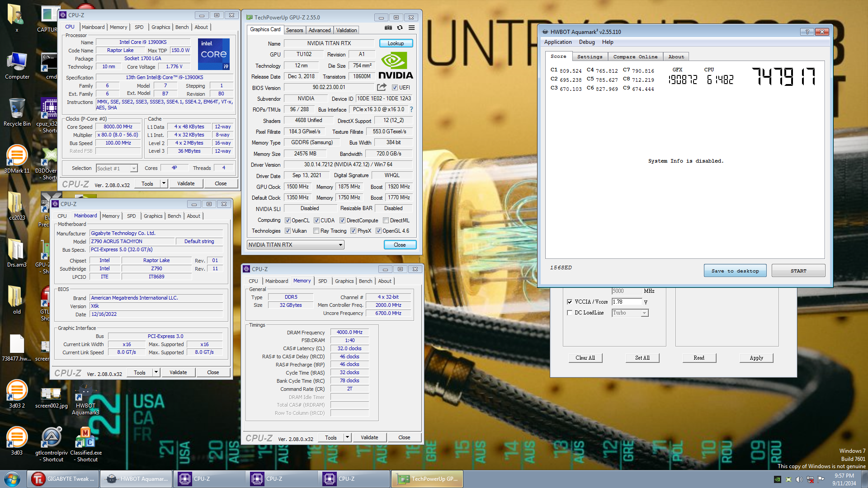
Task: Click the Clear All button
Action: [585, 358]
